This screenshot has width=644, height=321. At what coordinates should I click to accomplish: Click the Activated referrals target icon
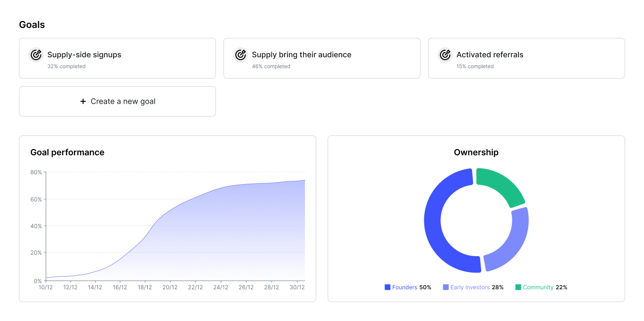(x=445, y=55)
